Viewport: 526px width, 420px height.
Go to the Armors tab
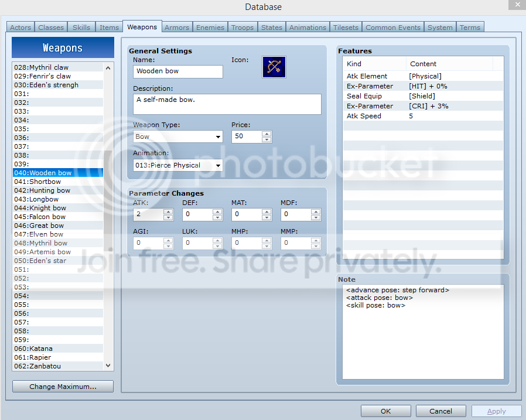(177, 28)
